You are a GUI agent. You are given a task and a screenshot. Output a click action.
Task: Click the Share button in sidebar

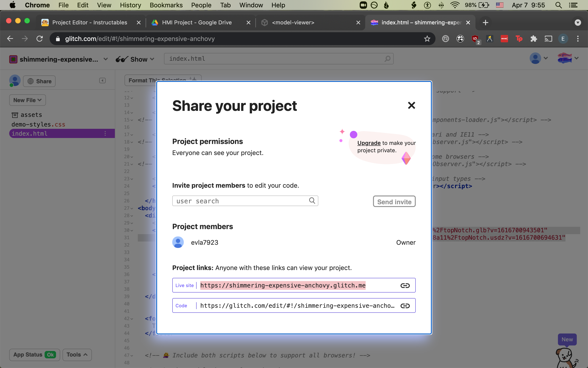pyautogui.click(x=39, y=81)
